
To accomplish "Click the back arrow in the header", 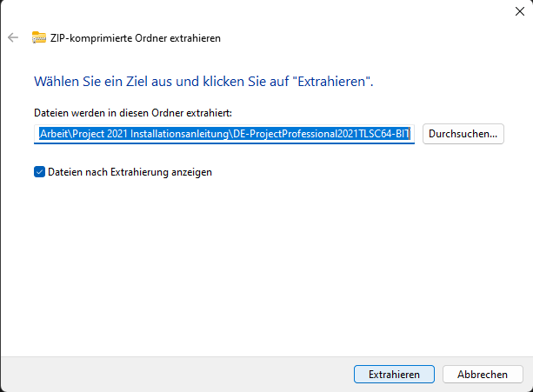I will coord(13,38).
